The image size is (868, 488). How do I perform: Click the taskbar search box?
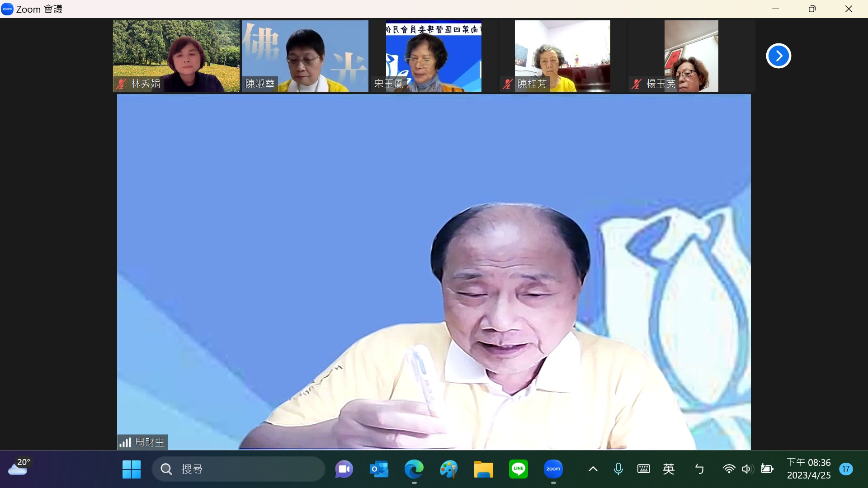tap(239, 469)
